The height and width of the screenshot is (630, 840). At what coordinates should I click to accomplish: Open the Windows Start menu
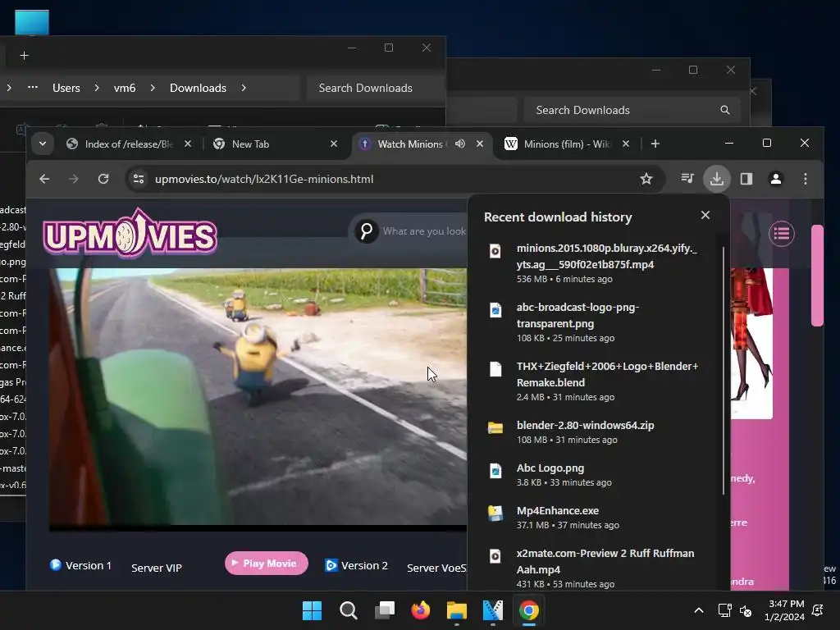click(312, 610)
